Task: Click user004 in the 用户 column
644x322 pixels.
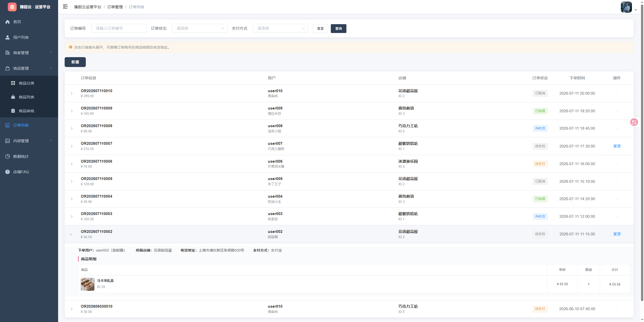Action: [x=275, y=196]
